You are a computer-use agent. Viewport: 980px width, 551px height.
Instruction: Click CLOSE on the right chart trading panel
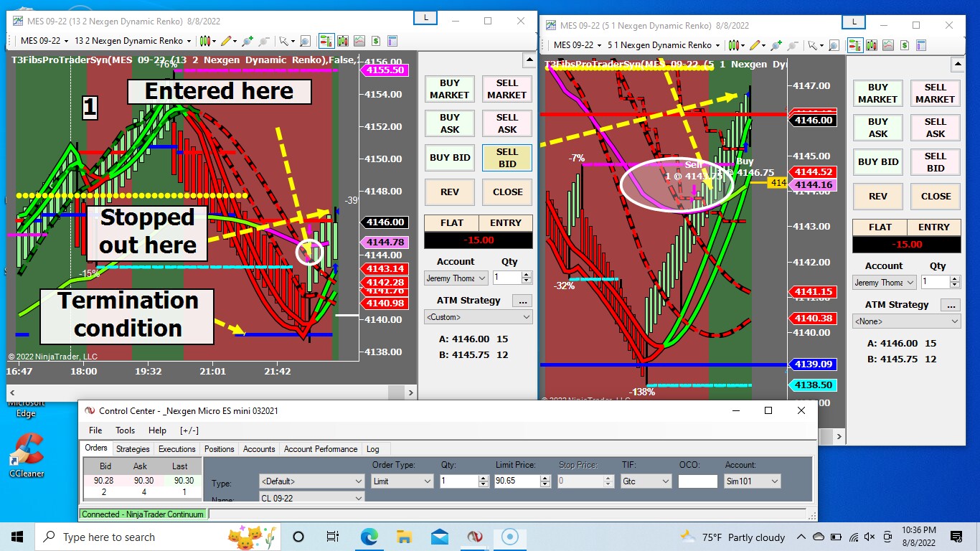[x=935, y=196]
